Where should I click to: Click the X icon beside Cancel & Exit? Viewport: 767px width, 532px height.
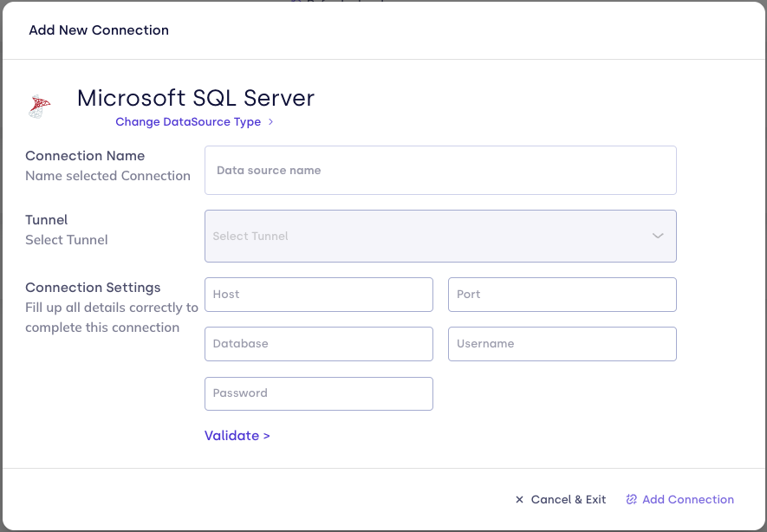pos(519,500)
